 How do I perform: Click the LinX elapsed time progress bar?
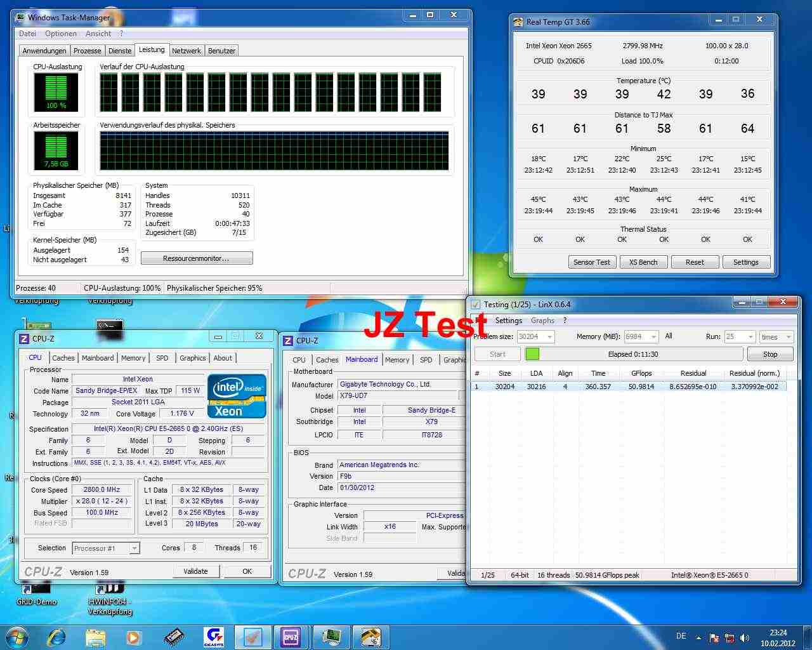click(633, 354)
